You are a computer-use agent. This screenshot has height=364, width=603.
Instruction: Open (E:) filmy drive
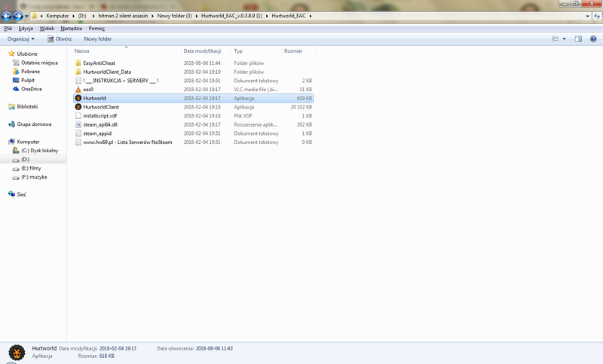(x=31, y=168)
